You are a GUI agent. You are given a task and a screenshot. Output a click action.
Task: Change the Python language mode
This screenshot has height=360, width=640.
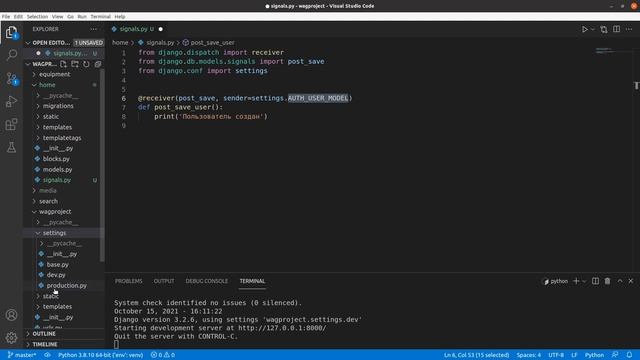(x=594, y=355)
